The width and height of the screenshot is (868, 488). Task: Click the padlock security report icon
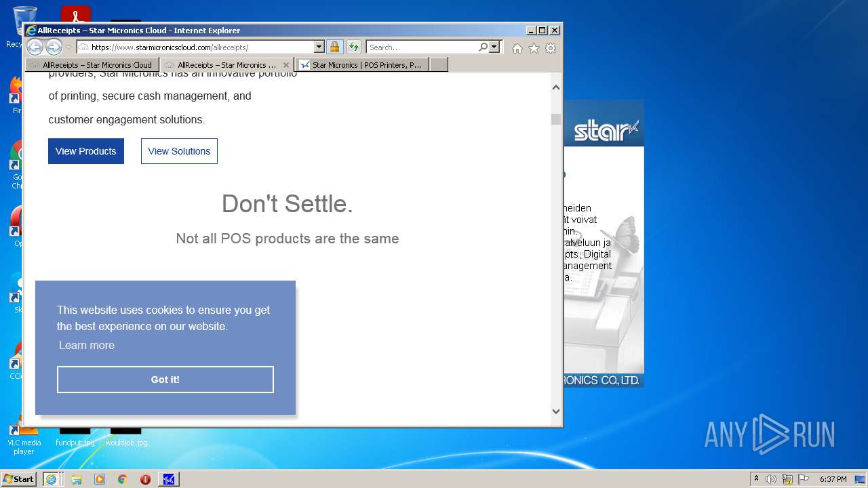pyautogui.click(x=334, y=47)
